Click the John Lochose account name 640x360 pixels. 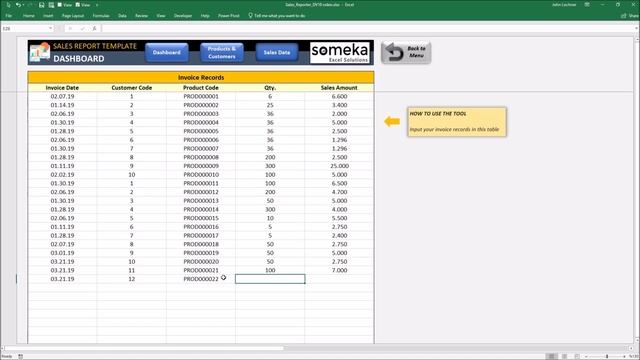pos(564,5)
